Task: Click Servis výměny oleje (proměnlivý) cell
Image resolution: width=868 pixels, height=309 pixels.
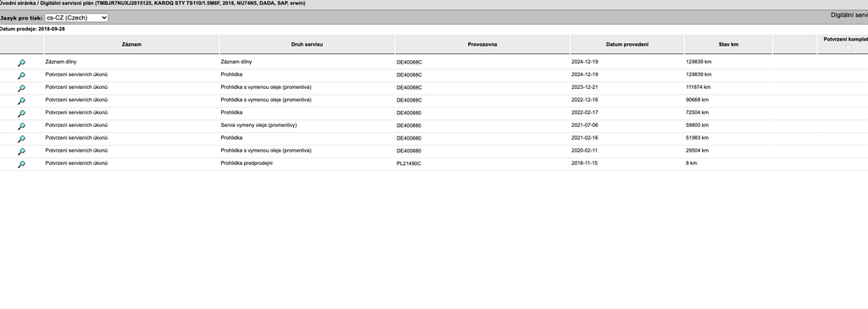Action: tap(259, 125)
